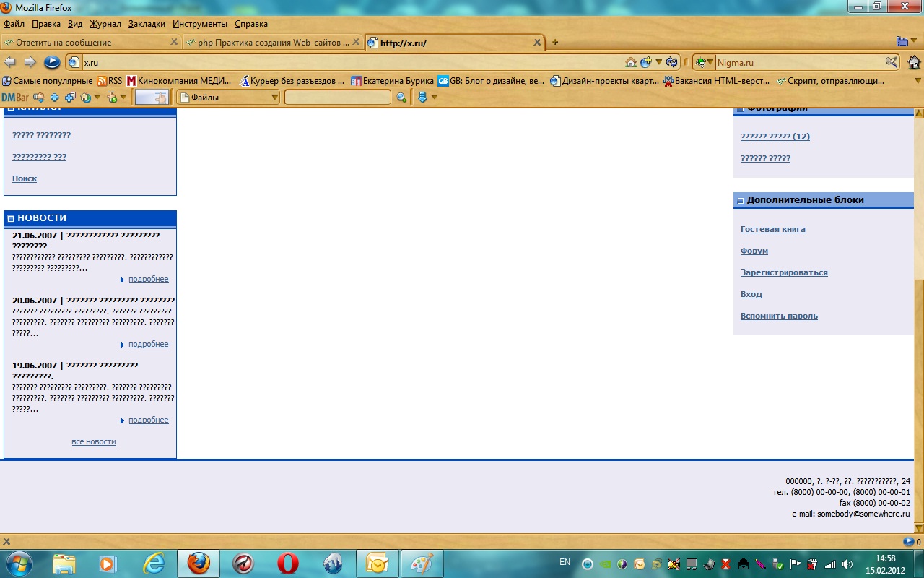Open a new tab with the plus button
The width and height of the screenshot is (924, 578).
coord(555,43)
